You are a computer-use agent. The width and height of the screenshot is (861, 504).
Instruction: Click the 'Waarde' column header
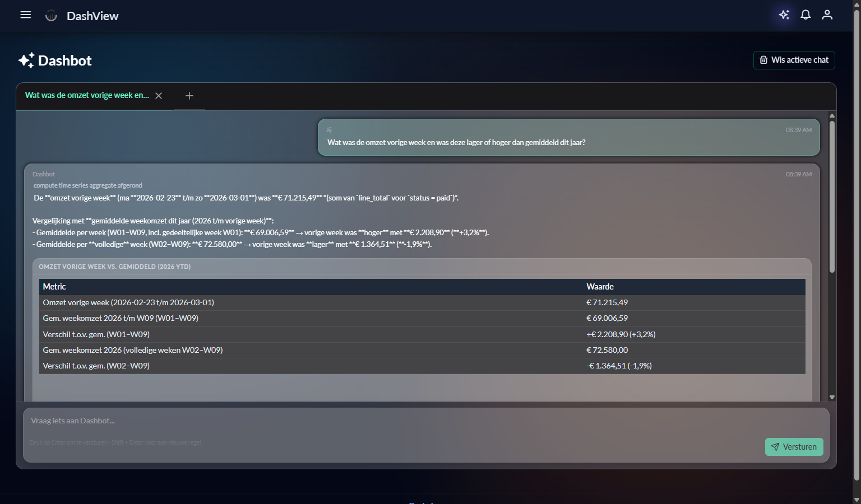(600, 287)
